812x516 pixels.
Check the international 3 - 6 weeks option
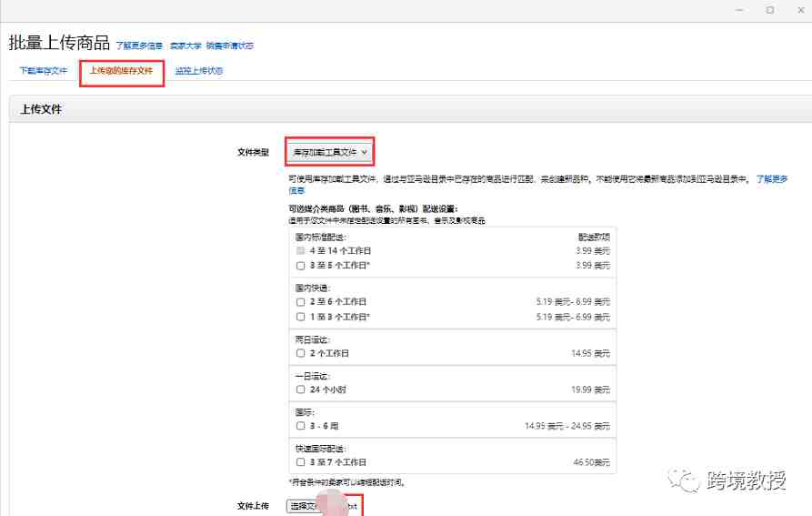[x=300, y=426]
